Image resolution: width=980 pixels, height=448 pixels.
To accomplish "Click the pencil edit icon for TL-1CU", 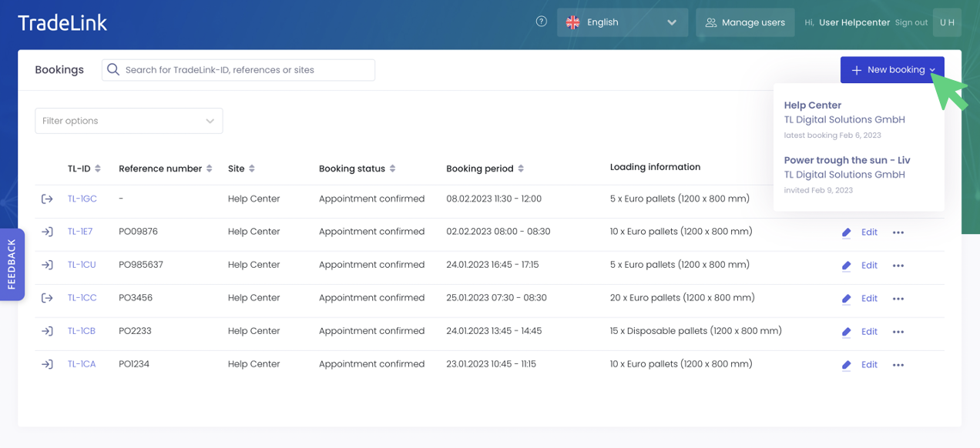I will click(846, 266).
